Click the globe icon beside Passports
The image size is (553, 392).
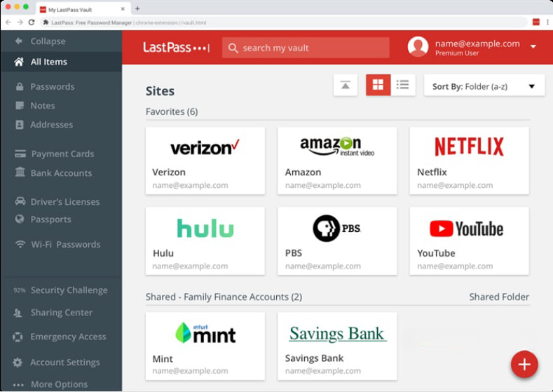tap(20, 219)
